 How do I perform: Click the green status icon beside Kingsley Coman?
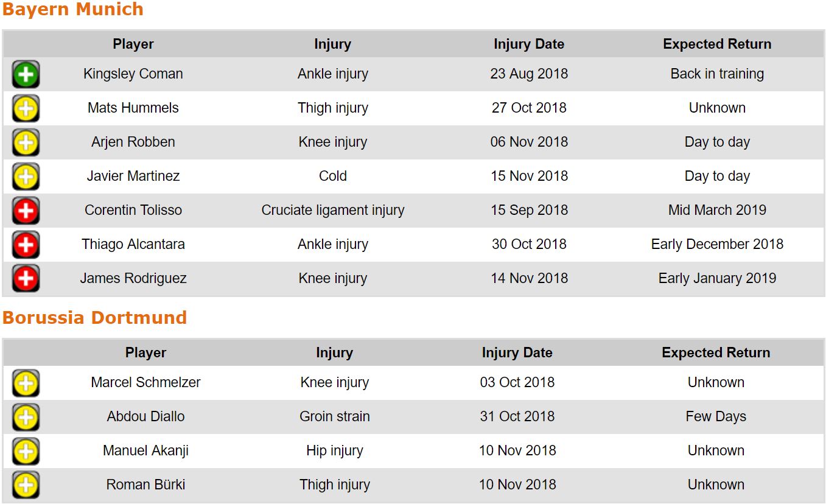[26, 74]
